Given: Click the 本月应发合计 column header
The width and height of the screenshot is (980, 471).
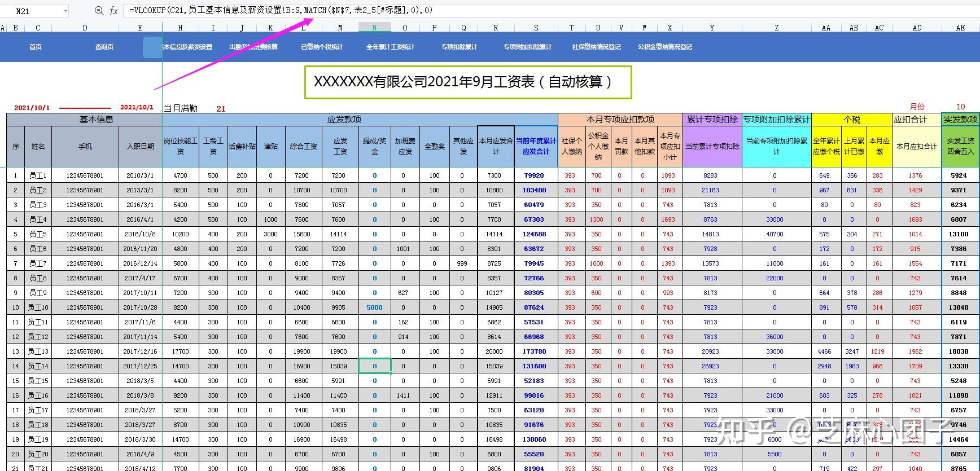Looking at the screenshot, I should coord(496,146).
